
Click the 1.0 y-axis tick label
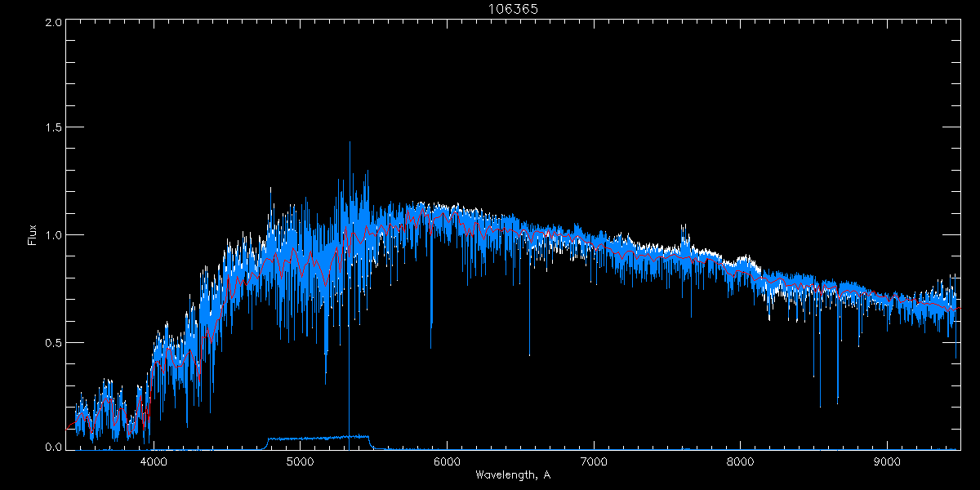click(53, 235)
